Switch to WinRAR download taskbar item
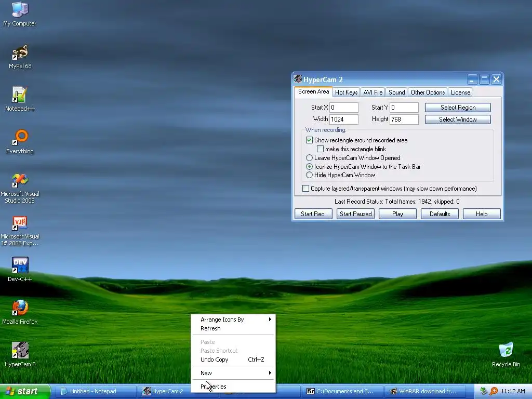Image resolution: width=532 pixels, height=399 pixels. click(x=424, y=391)
